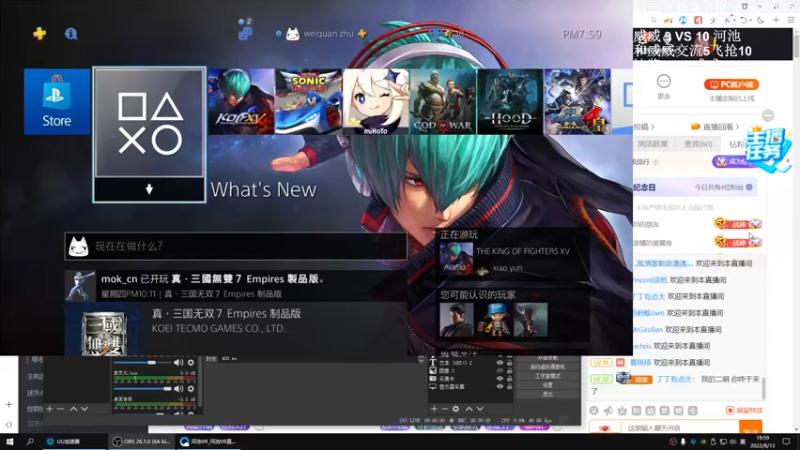Open second OBS mixer channel gear settings
The width and height of the screenshot is (800, 450).
(x=191, y=388)
